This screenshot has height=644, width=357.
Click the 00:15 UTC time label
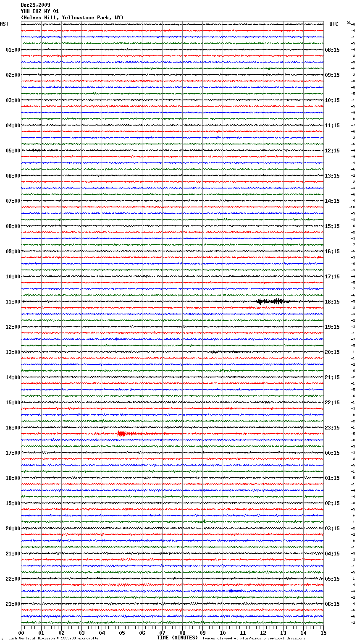coord(332,453)
